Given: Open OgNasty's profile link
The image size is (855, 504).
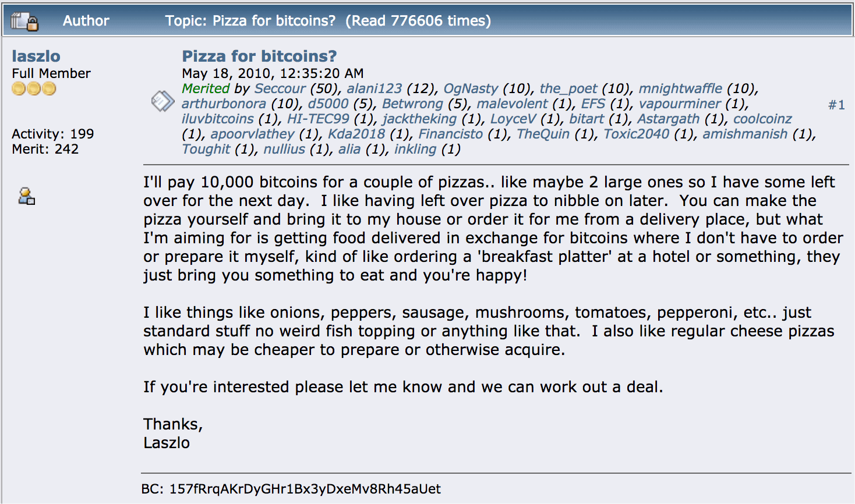Looking at the screenshot, I should [x=471, y=88].
